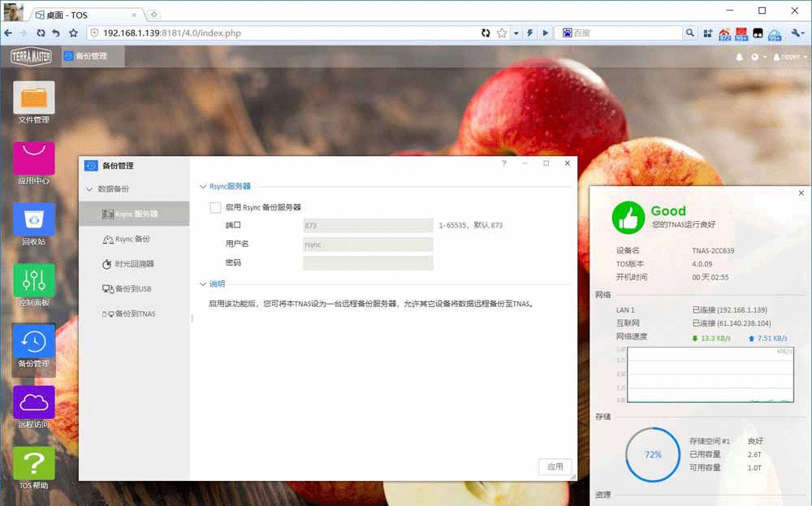Click the help question mark button
This screenshot has width=812, height=506.
click(503, 164)
